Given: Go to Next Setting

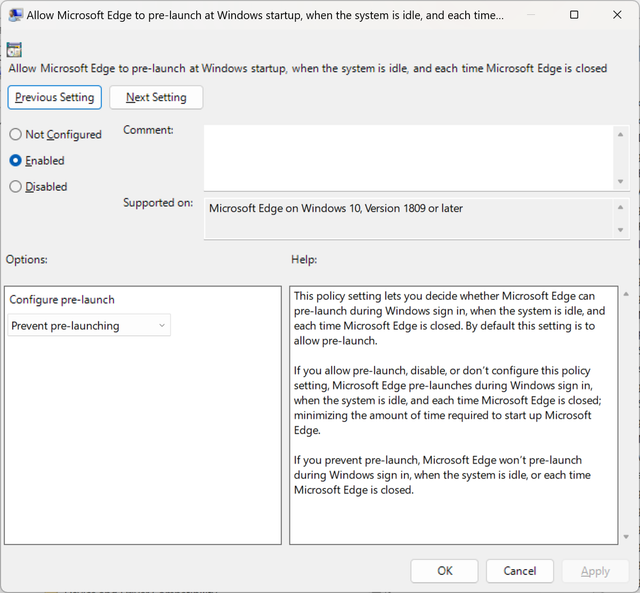Looking at the screenshot, I should click(x=156, y=97).
